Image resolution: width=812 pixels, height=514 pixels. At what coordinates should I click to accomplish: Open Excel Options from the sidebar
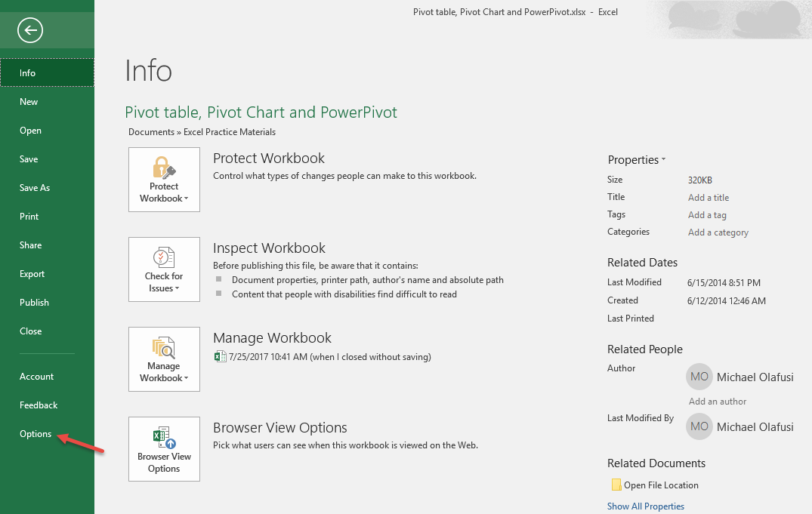35,434
